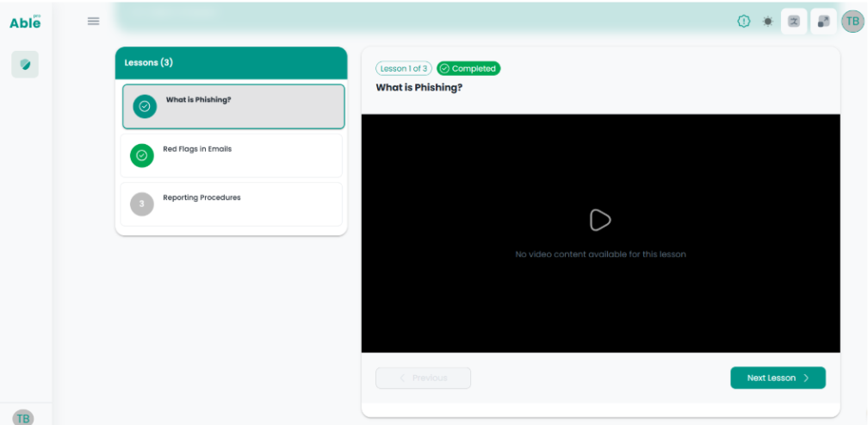The height and width of the screenshot is (425, 868).
Task: Open the Reporting Procedures lesson
Action: 232,204
